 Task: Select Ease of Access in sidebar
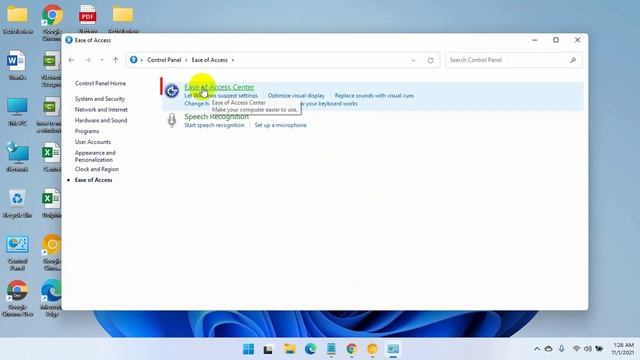pyautogui.click(x=93, y=180)
